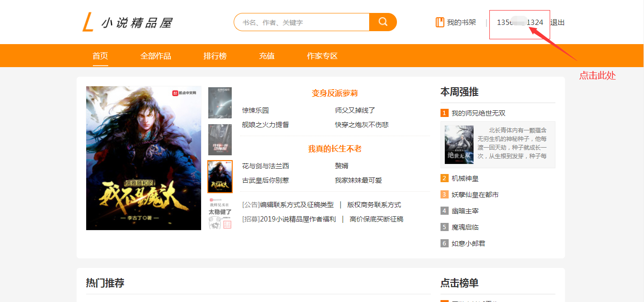Select the first small book cover thumbnail
644x302 pixels.
(220, 103)
